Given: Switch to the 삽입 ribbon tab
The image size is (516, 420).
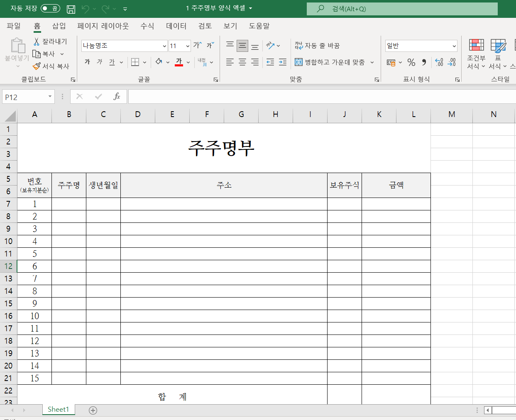Looking at the screenshot, I should click(59, 26).
